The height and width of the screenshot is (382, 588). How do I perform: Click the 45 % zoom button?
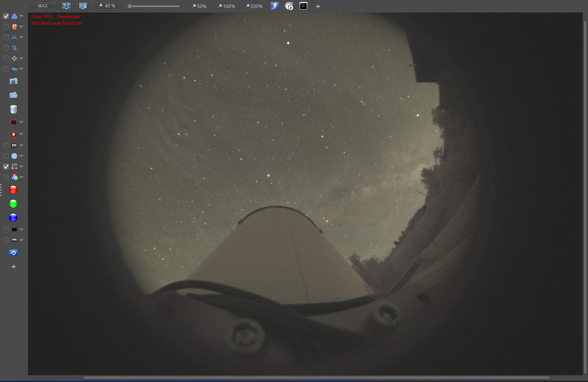pyautogui.click(x=106, y=6)
